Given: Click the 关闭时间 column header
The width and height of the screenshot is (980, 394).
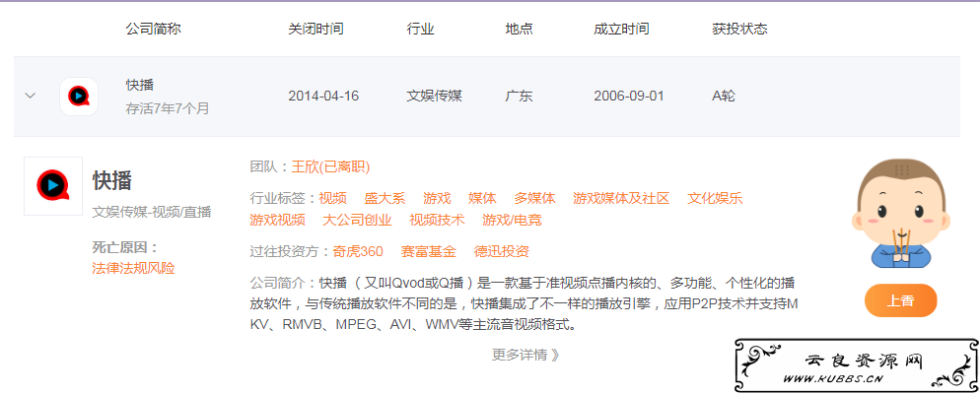Looking at the screenshot, I should tap(315, 29).
